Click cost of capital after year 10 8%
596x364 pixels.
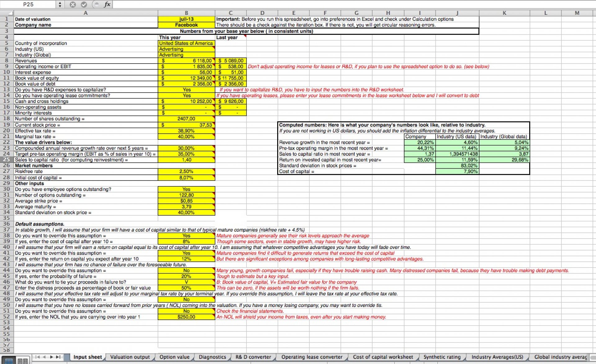click(186, 242)
